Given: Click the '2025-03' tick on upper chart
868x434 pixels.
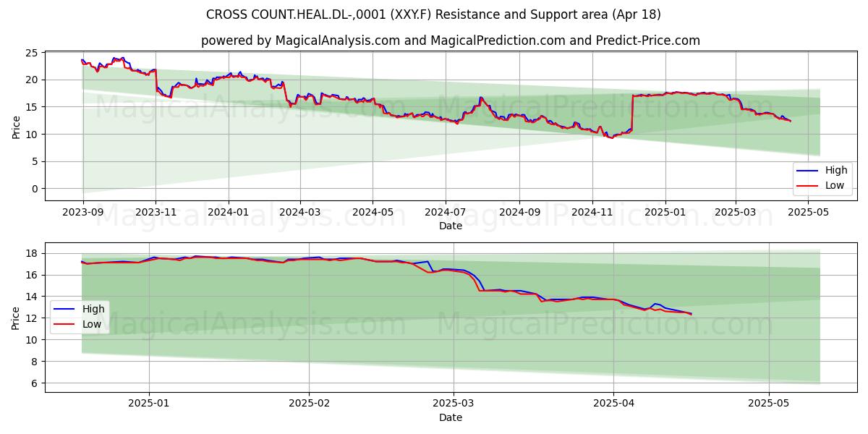Looking at the screenshot, I should [735, 212].
